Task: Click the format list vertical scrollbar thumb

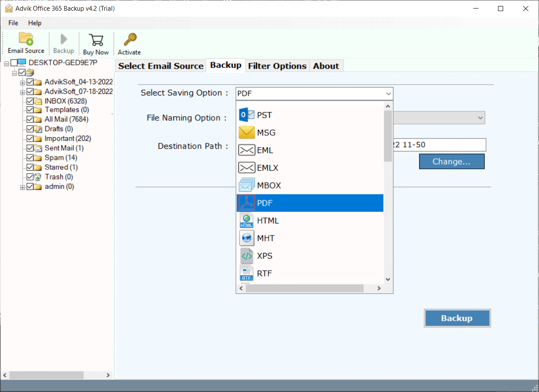Action: 388,136
